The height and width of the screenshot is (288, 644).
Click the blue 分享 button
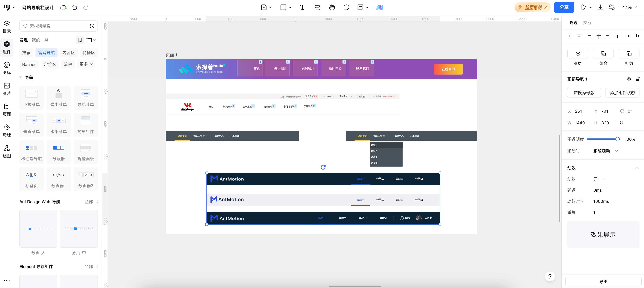(564, 7)
